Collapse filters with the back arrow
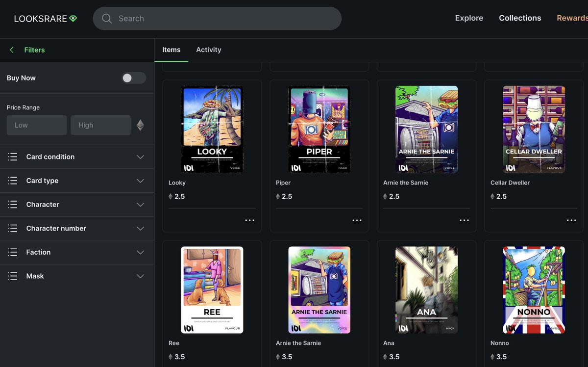The height and width of the screenshot is (367, 588). click(12, 50)
